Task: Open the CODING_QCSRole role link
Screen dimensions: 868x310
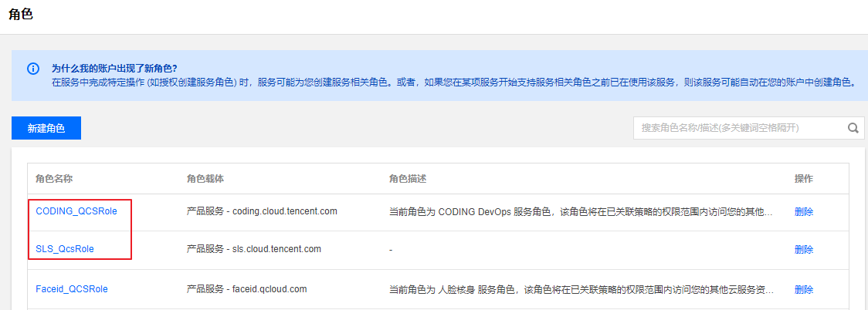Action: tap(76, 211)
